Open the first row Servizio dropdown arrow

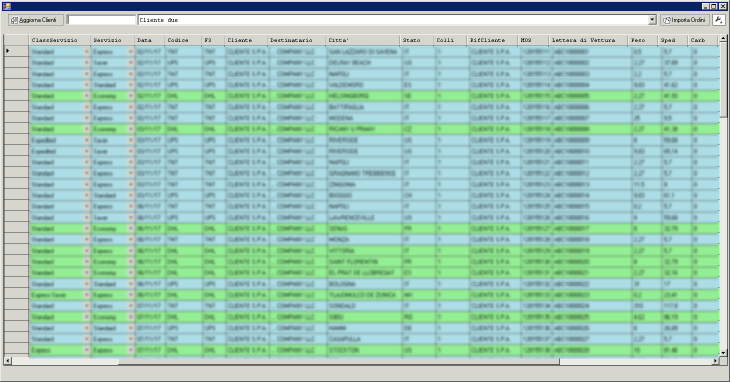(x=131, y=52)
